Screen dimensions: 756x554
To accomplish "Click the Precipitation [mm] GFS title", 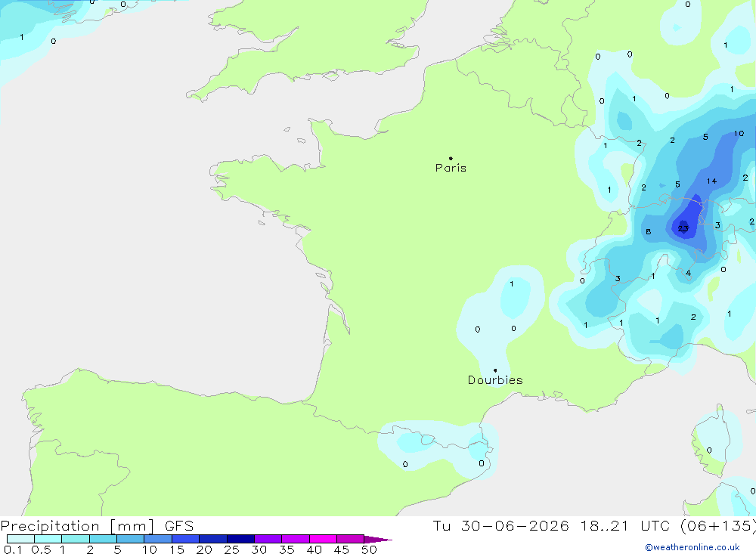I will [x=97, y=525].
